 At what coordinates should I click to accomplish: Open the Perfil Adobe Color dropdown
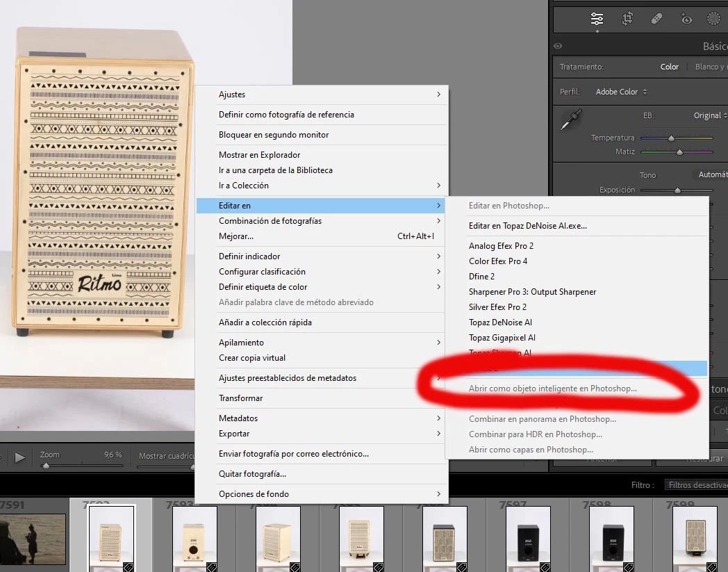(x=621, y=92)
